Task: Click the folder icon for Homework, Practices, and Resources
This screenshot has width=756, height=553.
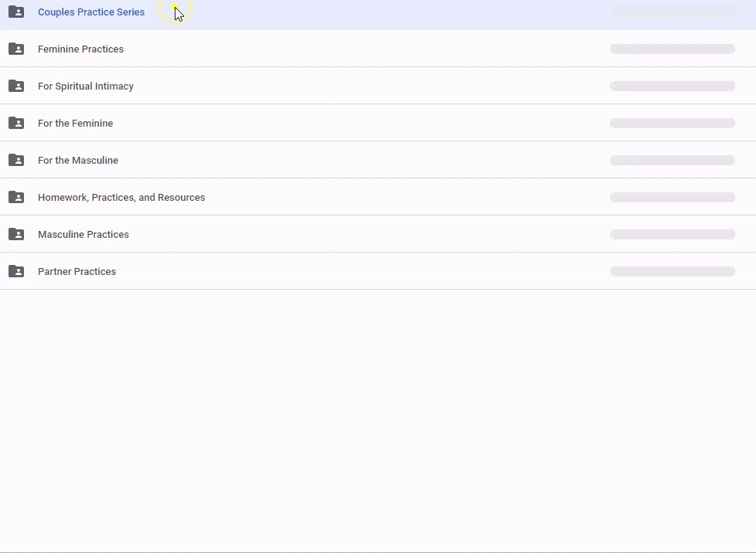Action: point(16,197)
